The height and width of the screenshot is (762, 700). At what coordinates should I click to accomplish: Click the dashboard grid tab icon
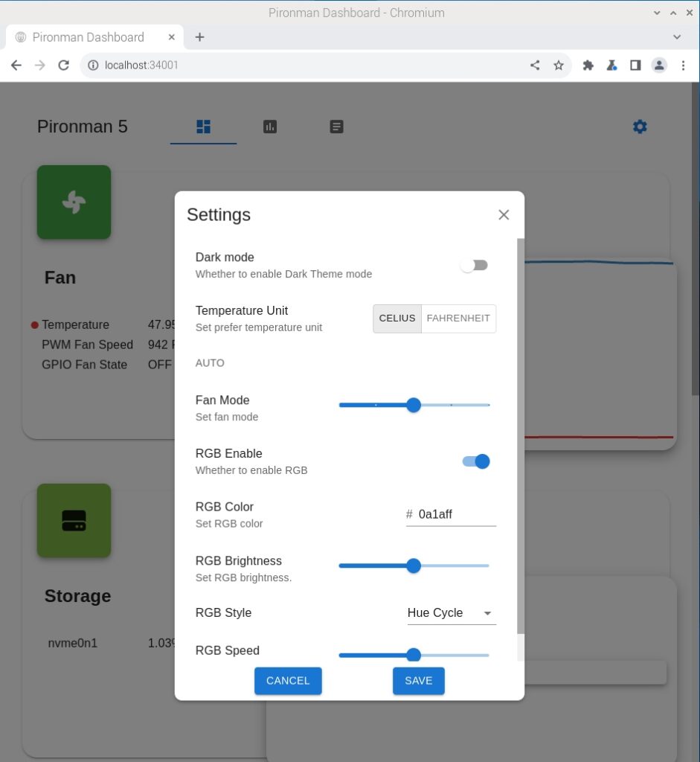pos(203,127)
